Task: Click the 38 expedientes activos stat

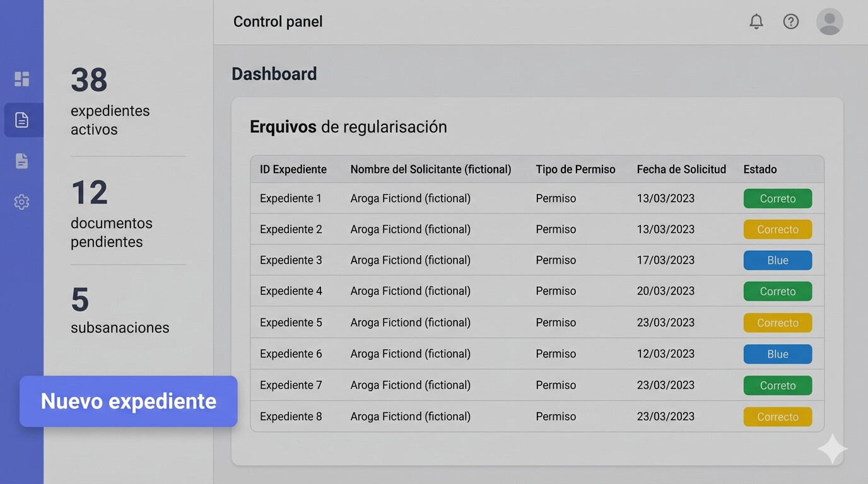Action: 110,101
